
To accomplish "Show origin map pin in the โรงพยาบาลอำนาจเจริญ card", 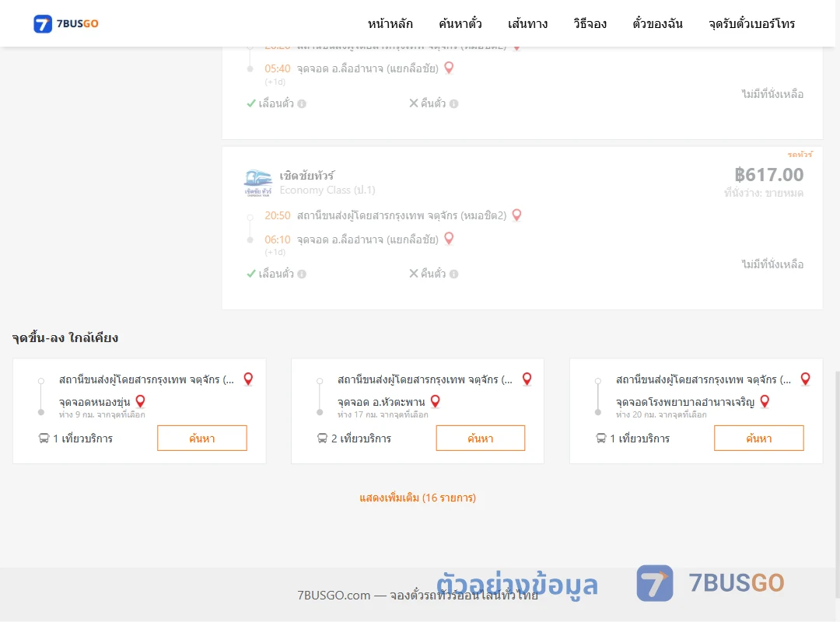I will click(805, 379).
